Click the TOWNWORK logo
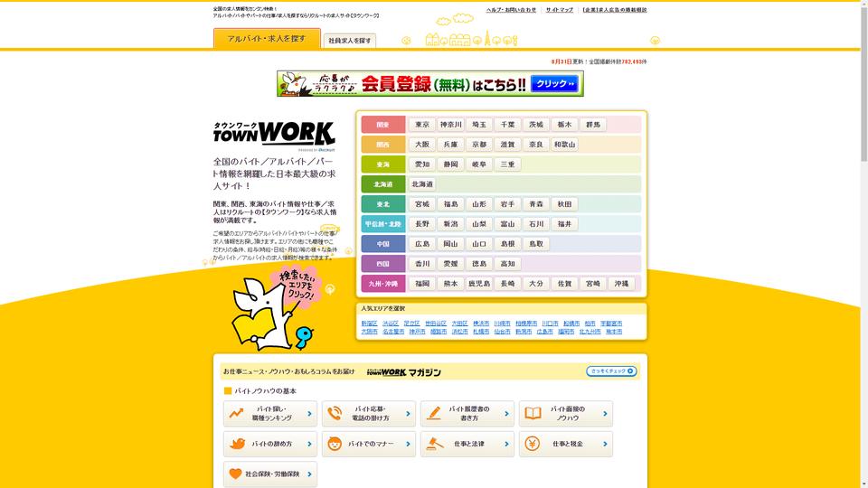Screen dimensions: 868x488 point(274,135)
